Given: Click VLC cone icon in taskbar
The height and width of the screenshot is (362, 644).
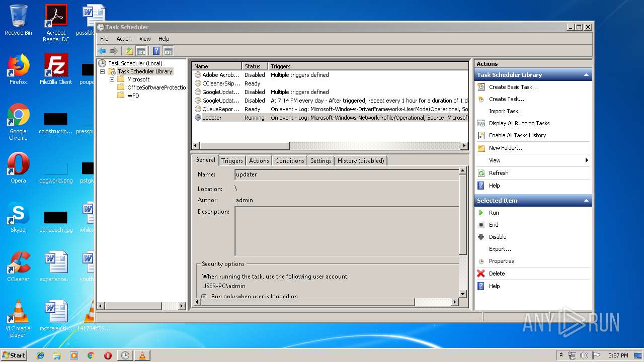Looking at the screenshot, I should click(x=142, y=355).
